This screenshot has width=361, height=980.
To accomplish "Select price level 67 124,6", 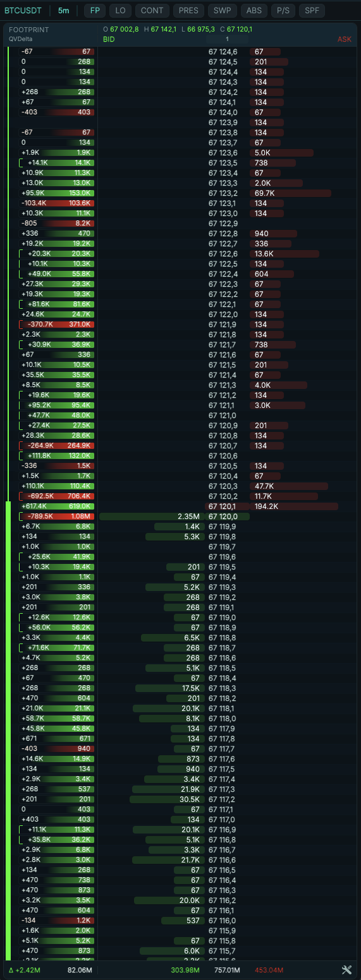I will tap(223, 52).
